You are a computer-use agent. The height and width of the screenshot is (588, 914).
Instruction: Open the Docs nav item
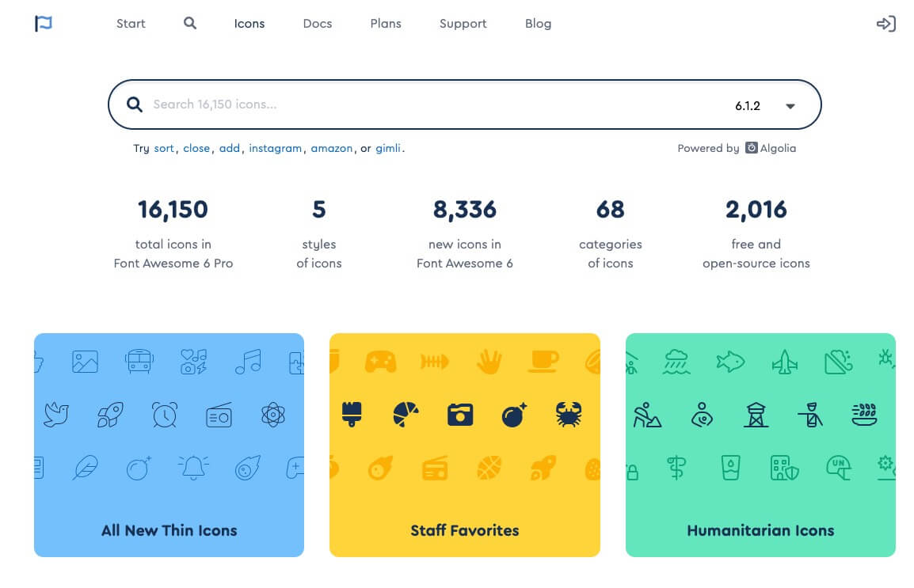318,23
